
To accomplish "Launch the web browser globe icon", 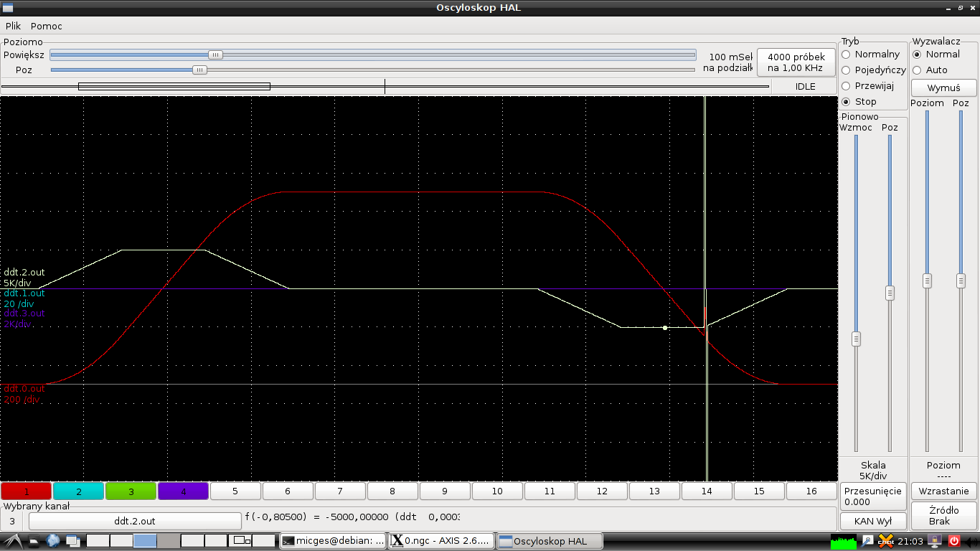I will click(x=54, y=541).
